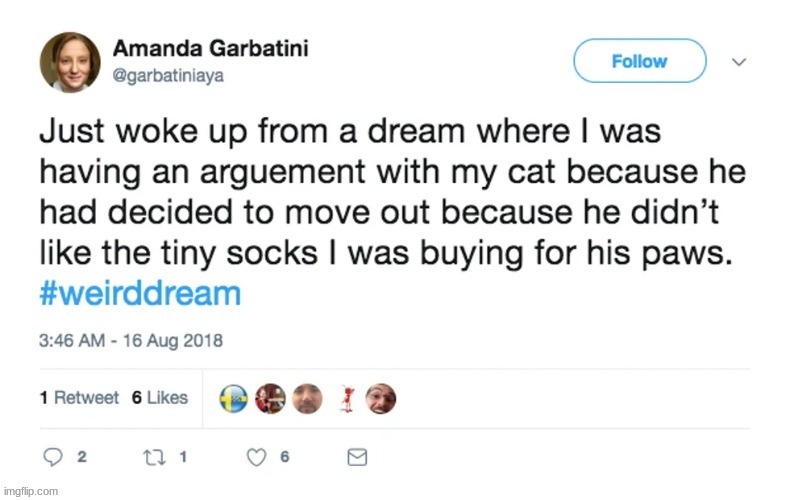Click the imgflip.com watermark
This screenshot has height=500, width=790.
pyautogui.click(x=30, y=491)
